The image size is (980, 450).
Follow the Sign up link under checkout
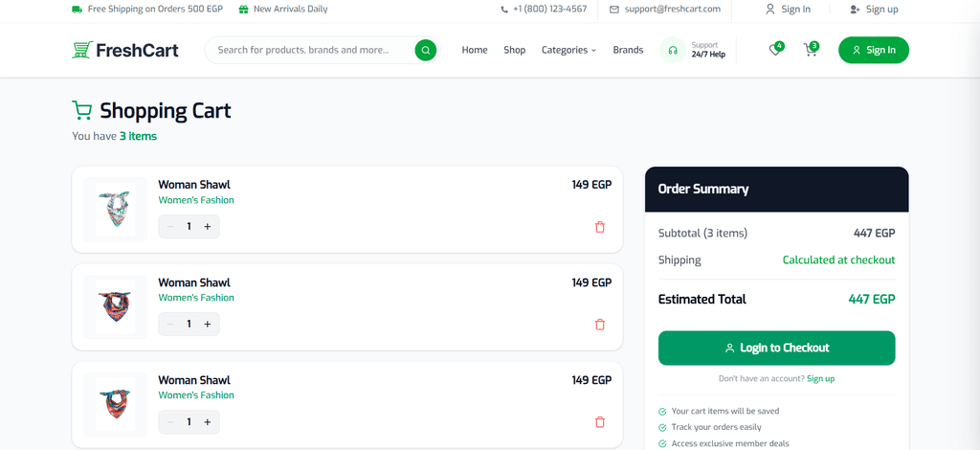point(820,379)
